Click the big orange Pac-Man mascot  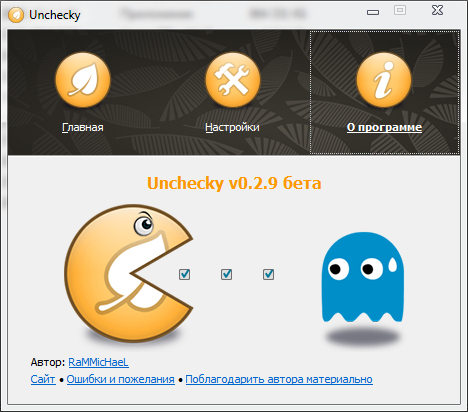point(128,273)
